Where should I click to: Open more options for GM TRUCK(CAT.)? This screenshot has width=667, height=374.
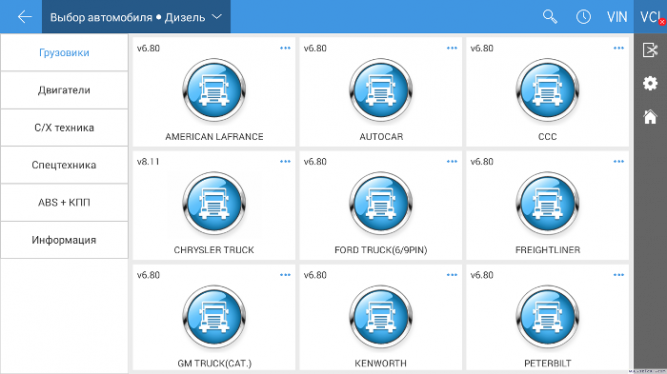point(285,275)
